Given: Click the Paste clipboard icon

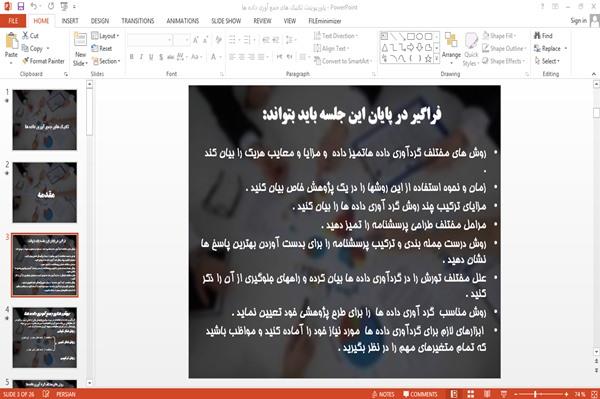Looking at the screenshot, I should click(x=11, y=40).
